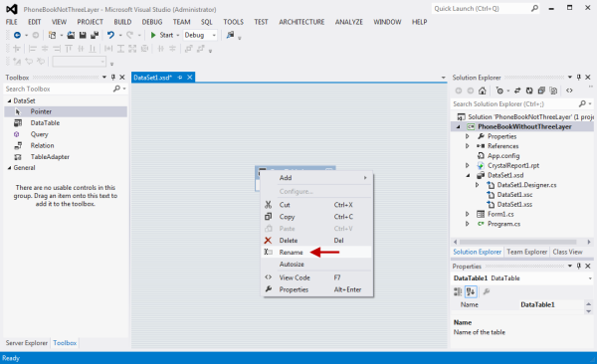Click the Sync with Active Document icon
Viewport: 597px width, 364px height.
point(517,91)
